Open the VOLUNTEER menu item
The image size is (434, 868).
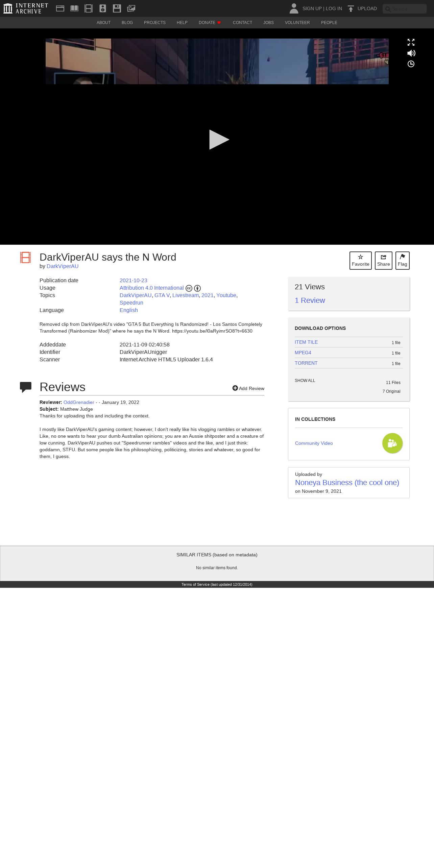point(297,23)
